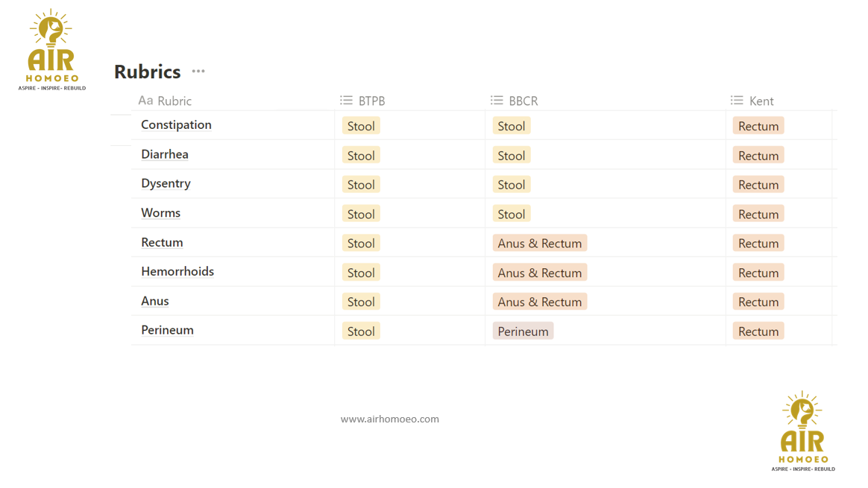Click the list icon beside Kent
Viewport: 868px width, 488px height.
[x=737, y=101]
